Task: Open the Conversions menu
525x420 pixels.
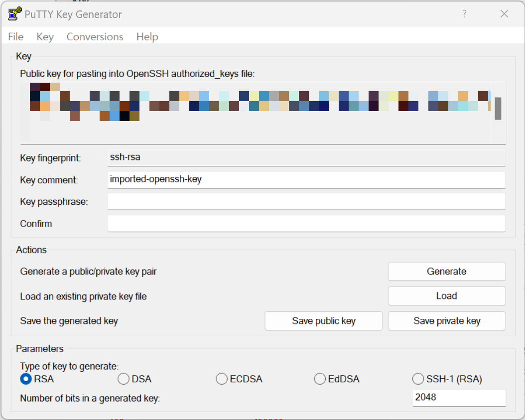Action: tap(95, 36)
